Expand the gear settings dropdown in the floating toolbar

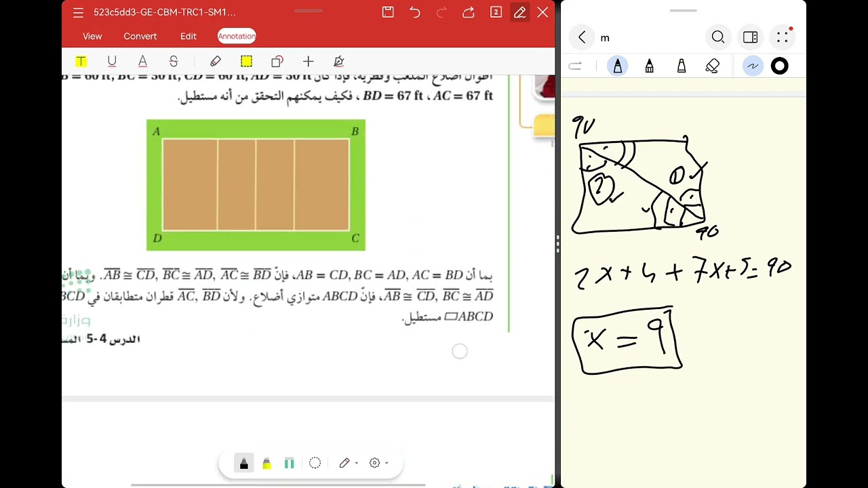386,463
